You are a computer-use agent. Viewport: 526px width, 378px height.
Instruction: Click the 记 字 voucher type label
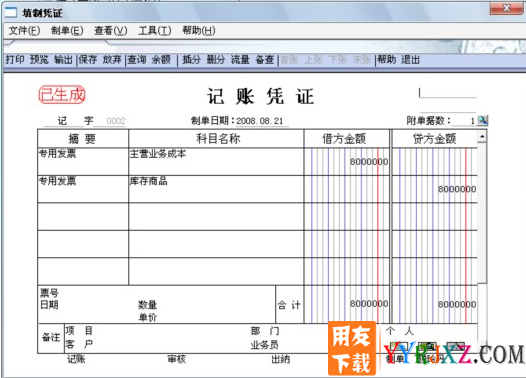[75, 121]
